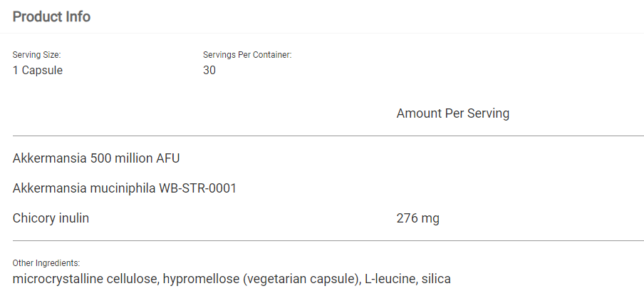The width and height of the screenshot is (644, 301).
Task: Click the word silica
Action: pyautogui.click(x=436, y=279)
